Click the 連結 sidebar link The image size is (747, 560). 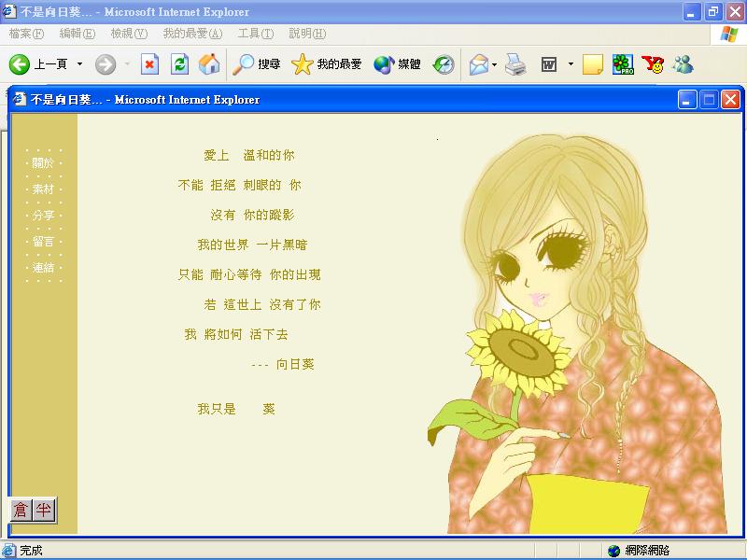tap(43, 268)
